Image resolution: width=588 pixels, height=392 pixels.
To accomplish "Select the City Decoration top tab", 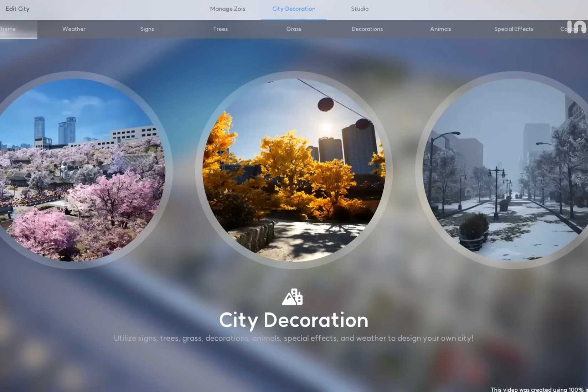I will [294, 9].
